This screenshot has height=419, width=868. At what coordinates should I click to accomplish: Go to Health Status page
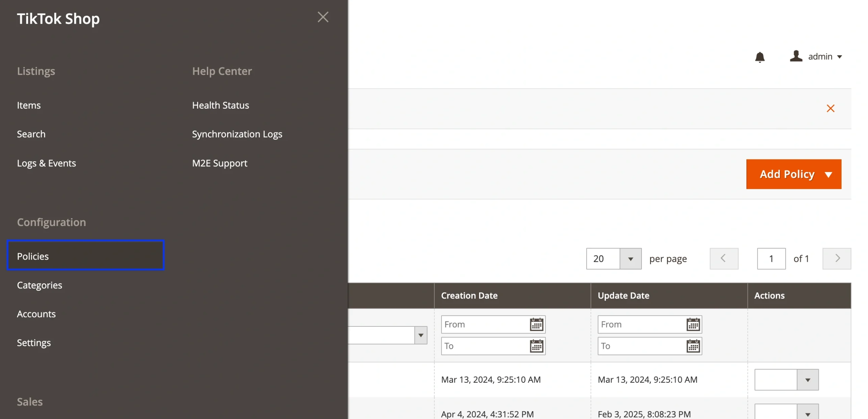point(220,105)
